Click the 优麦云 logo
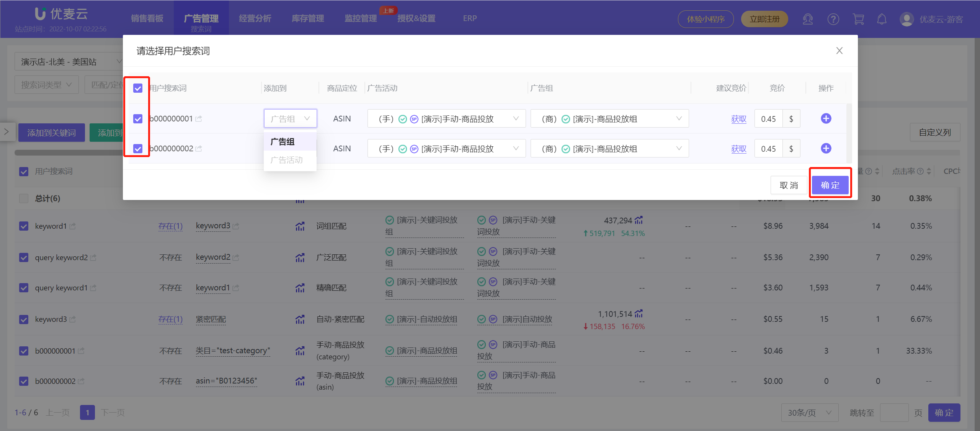The width and height of the screenshot is (980, 431). point(61,14)
